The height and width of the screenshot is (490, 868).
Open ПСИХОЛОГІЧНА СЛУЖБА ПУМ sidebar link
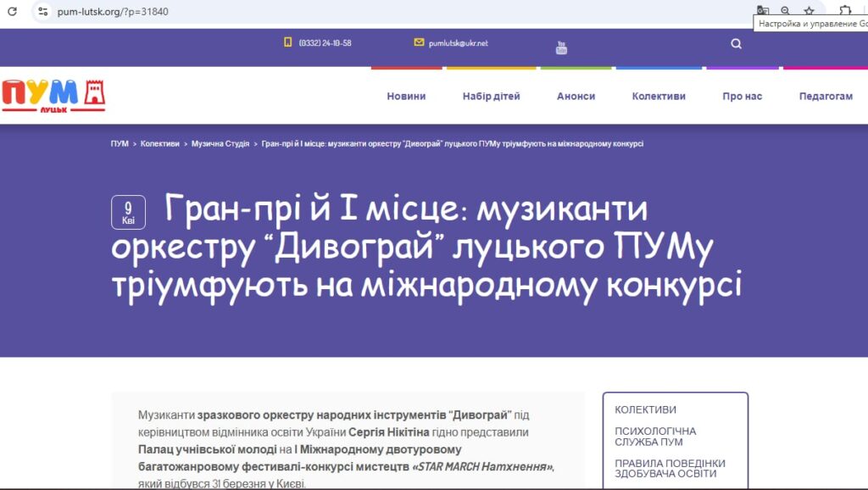(x=655, y=437)
